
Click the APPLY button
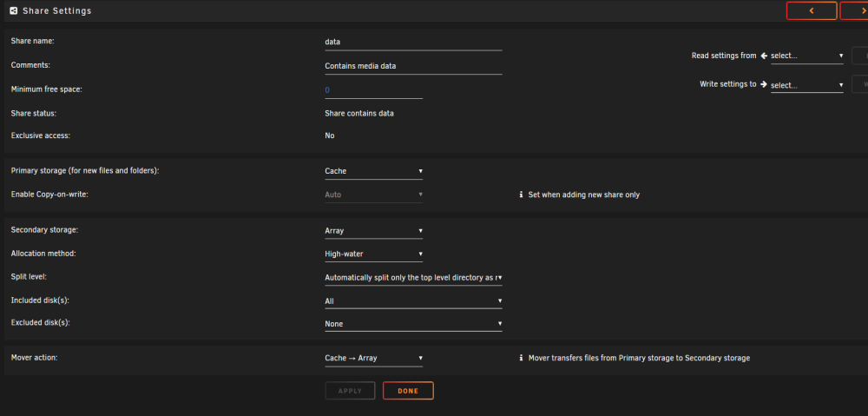350,391
